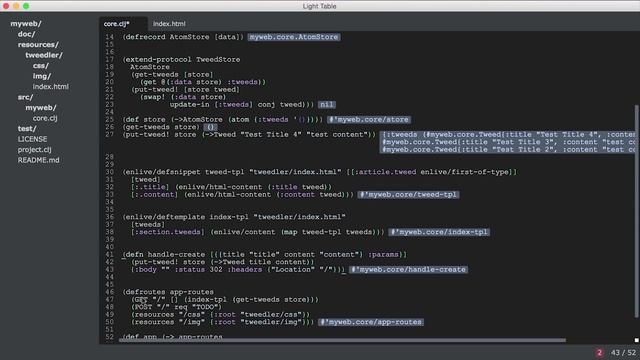Screen dimensions: 640x360
Task: Click the vertical editor scrollbar
Action: click(636, 211)
